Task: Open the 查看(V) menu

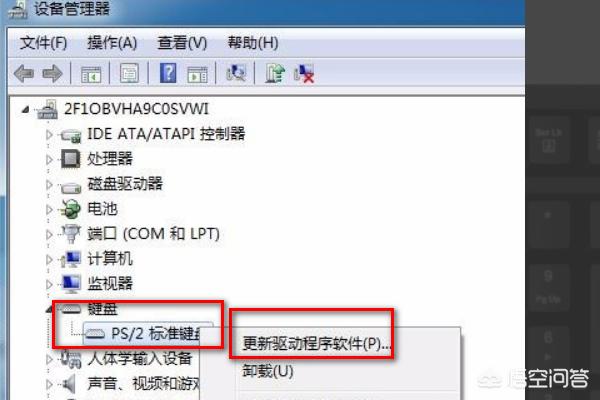Action: click(x=182, y=42)
